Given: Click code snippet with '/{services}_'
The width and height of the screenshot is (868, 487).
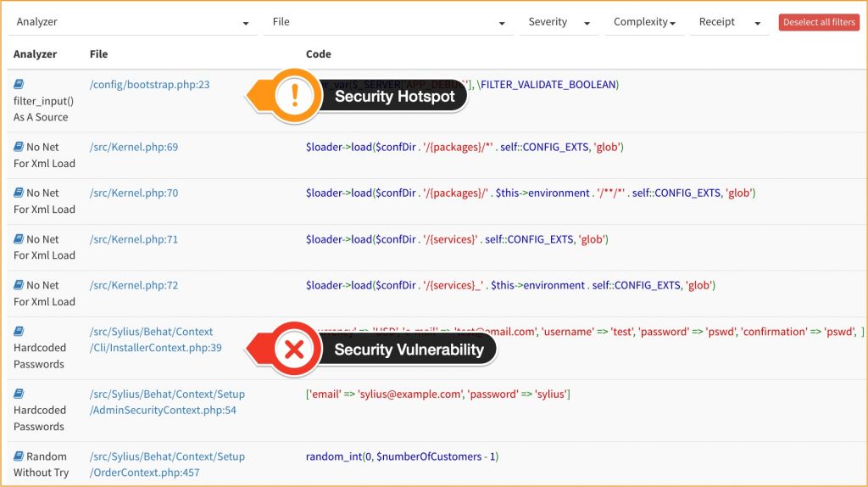Looking at the screenshot, I should click(510, 285).
